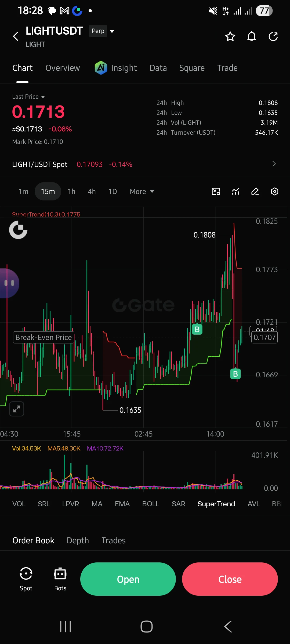Image resolution: width=290 pixels, height=644 pixels.
Task: Tap the 0.1707 current price tag
Action: click(264, 337)
